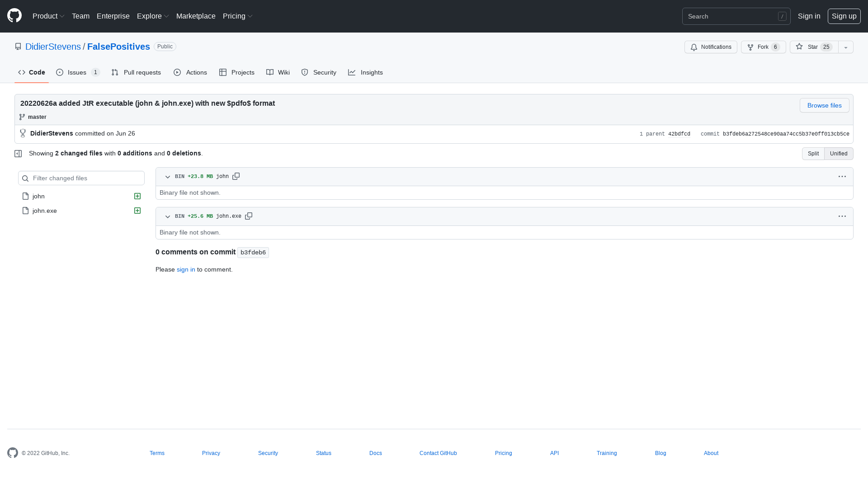Open the GitHub home logo in the header
The width and height of the screenshot is (868, 488).
point(14,16)
